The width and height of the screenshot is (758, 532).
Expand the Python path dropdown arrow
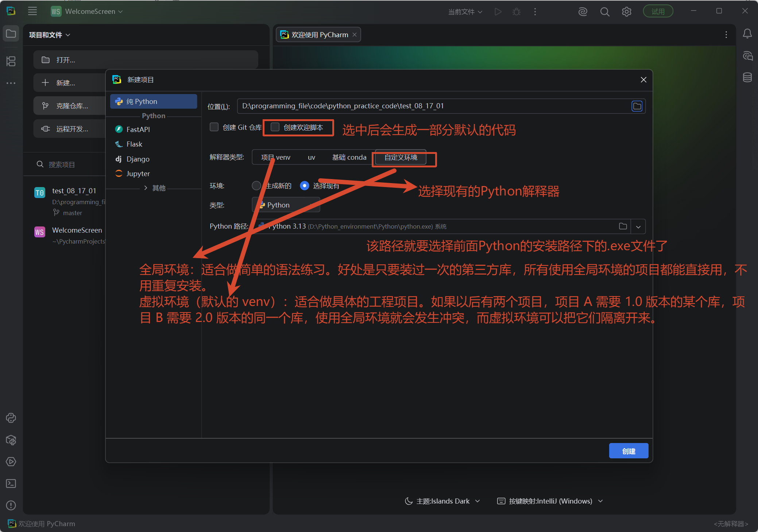(638, 226)
